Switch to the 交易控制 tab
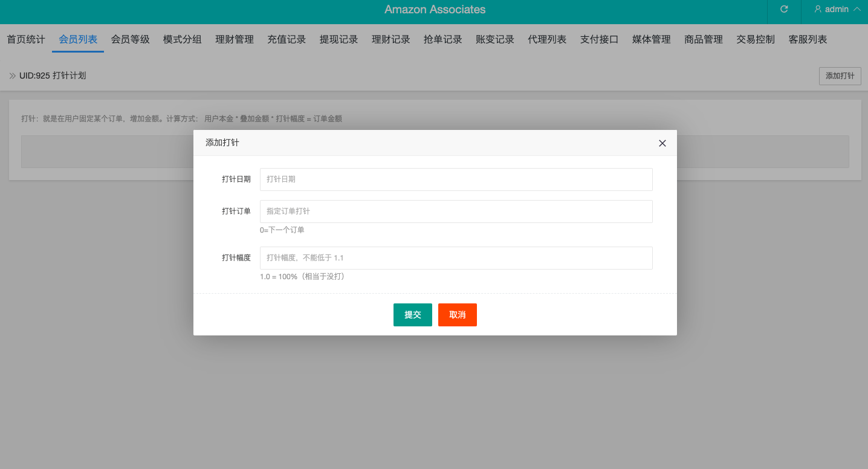This screenshot has height=469, width=868. pyautogui.click(x=756, y=40)
